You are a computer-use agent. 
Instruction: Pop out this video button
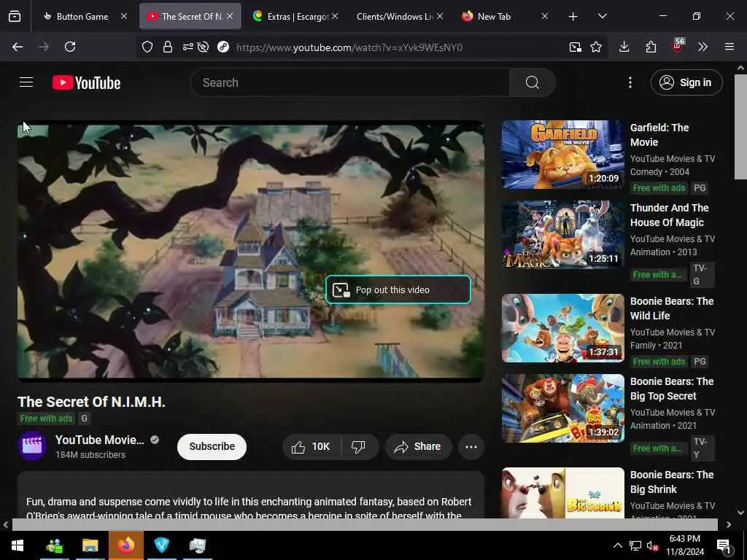[x=398, y=289]
